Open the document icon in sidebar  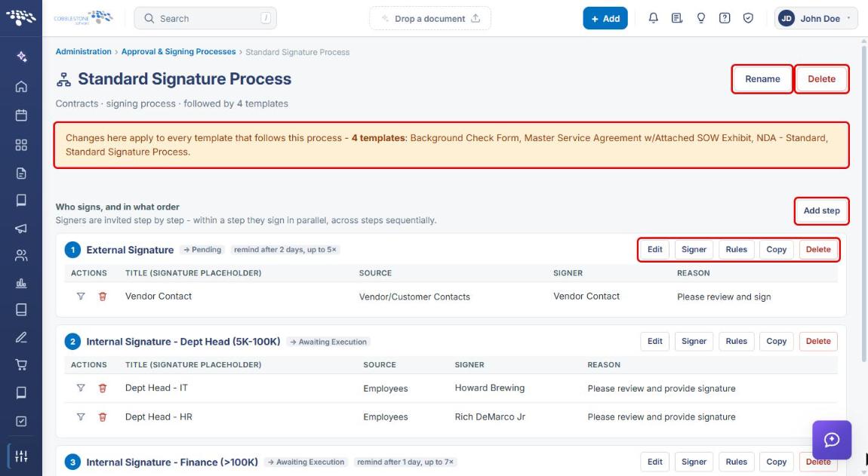pyautogui.click(x=21, y=174)
